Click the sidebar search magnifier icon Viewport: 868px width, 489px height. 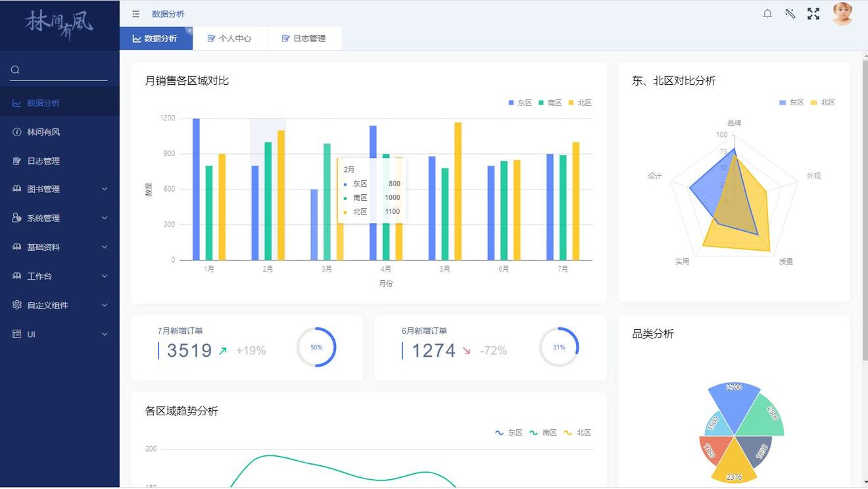[x=15, y=70]
